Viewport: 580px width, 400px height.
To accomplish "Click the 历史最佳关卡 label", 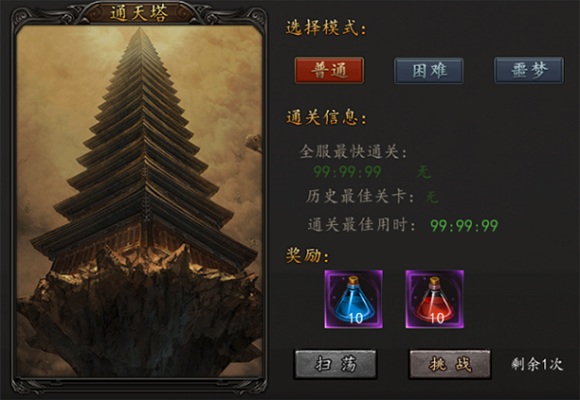I will pos(360,196).
